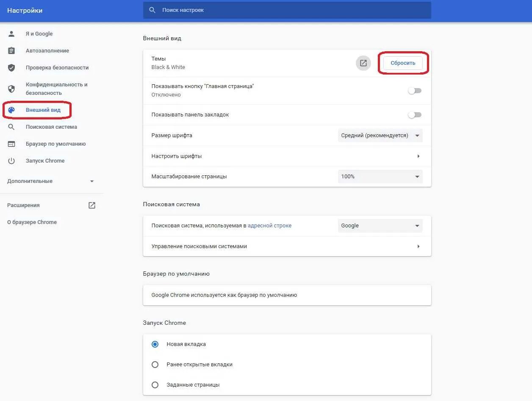Click the palette icon beside Внешний вид
532x401 pixels.
[11, 110]
